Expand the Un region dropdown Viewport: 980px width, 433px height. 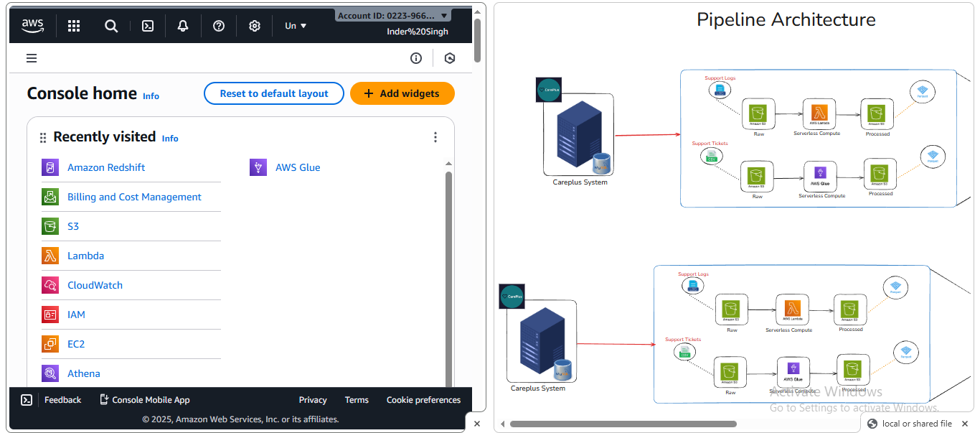[296, 26]
